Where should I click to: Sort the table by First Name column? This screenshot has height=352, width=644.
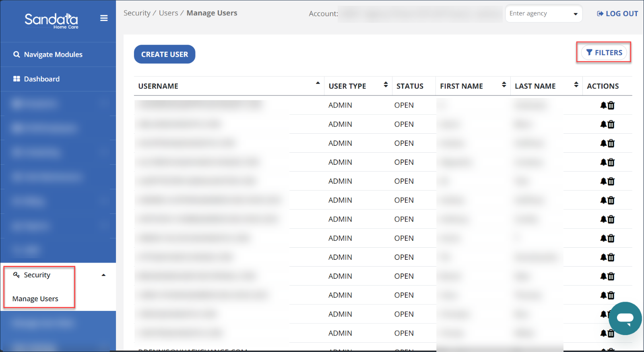504,85
